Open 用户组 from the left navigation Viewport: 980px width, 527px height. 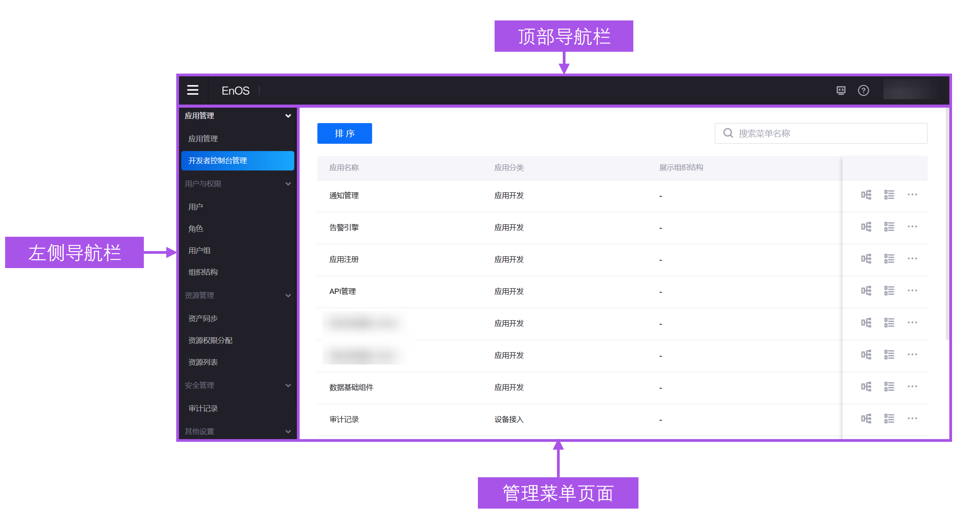coord(199,250)
